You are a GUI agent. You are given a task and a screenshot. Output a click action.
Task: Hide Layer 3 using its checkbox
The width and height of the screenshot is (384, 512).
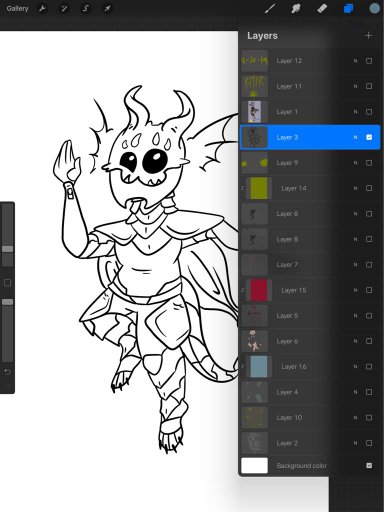369,137
